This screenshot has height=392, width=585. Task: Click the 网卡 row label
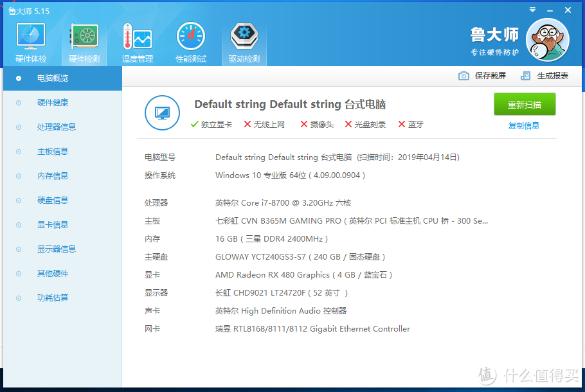point(152,329)
